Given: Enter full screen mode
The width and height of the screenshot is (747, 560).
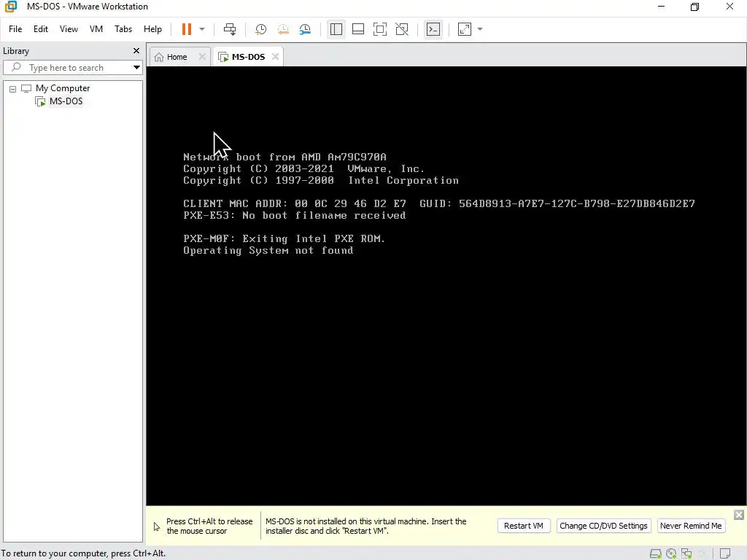Looking at the screenshot, I should pos(379,29).
